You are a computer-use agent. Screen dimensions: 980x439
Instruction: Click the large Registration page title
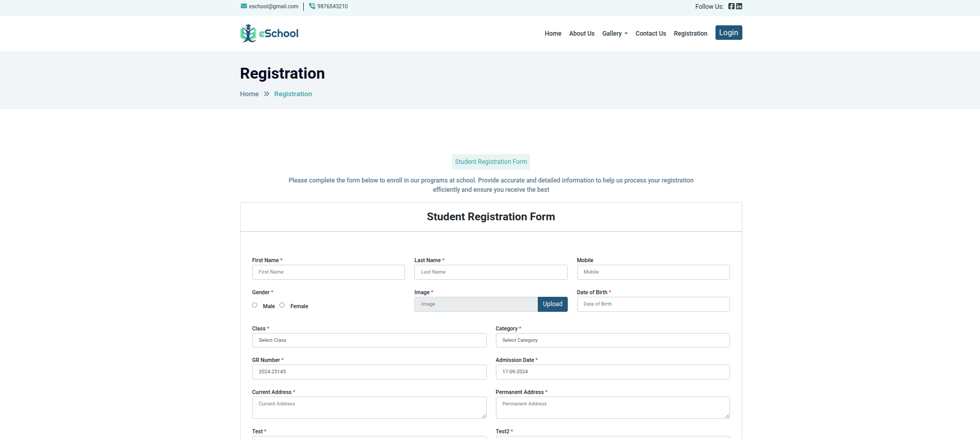(x=282, y=73)
